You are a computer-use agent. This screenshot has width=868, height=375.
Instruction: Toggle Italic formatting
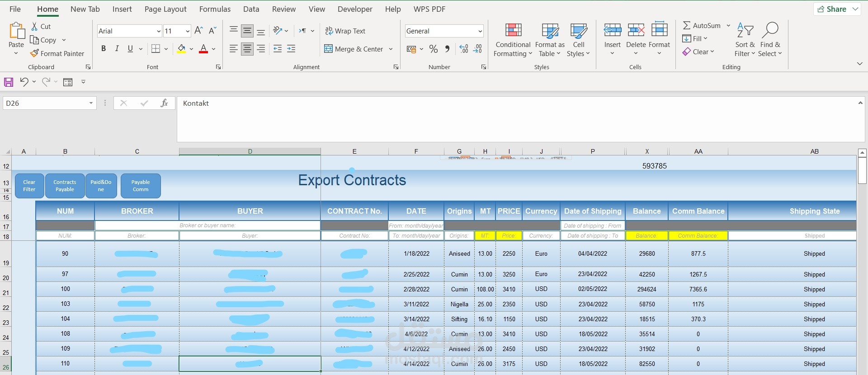tap(117, 49)
